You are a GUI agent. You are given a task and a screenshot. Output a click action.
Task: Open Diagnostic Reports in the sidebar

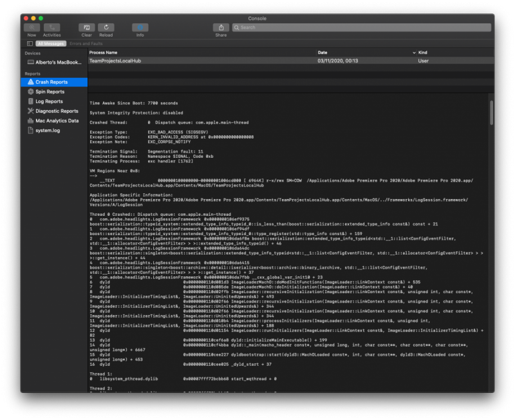[57, 111]
